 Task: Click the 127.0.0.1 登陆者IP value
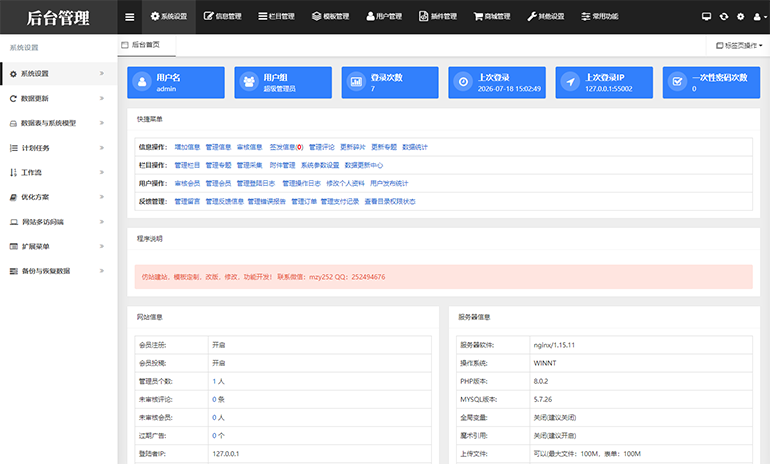coord(226,454)
